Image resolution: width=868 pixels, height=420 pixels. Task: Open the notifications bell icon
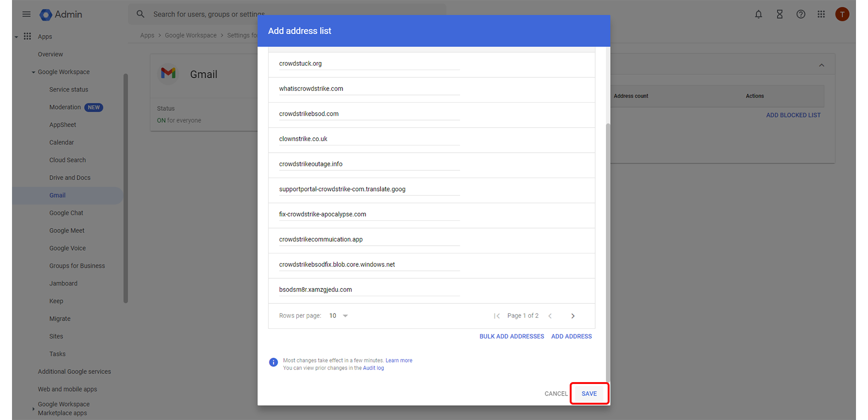pyautogui.click(x=758, y=14)
